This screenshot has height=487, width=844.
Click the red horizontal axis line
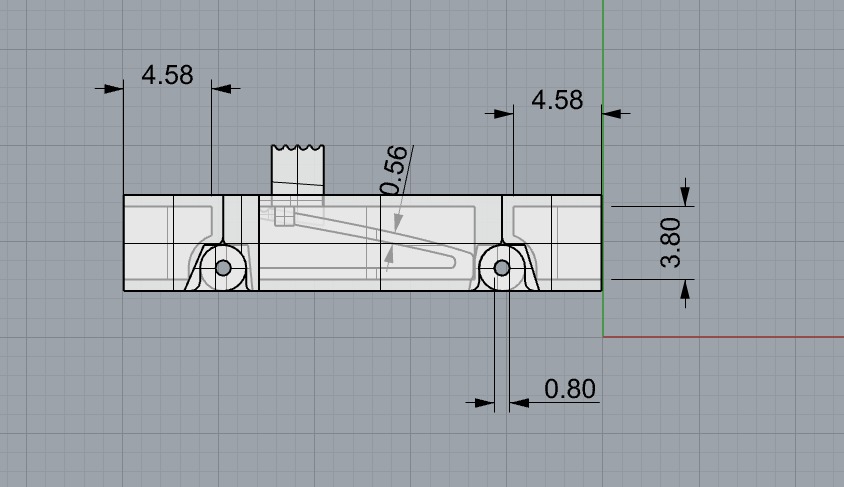[x=723, y=337]
